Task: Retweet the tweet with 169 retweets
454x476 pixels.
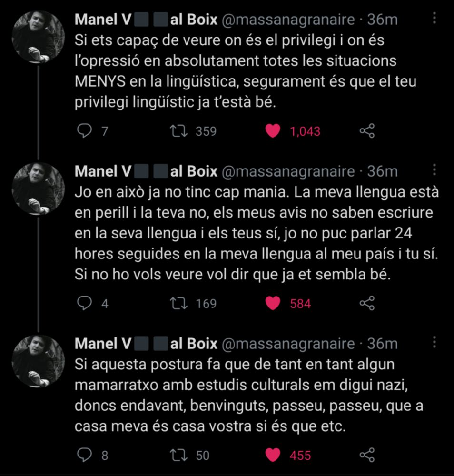Action: pyautogui.click(x=179, y=303)
